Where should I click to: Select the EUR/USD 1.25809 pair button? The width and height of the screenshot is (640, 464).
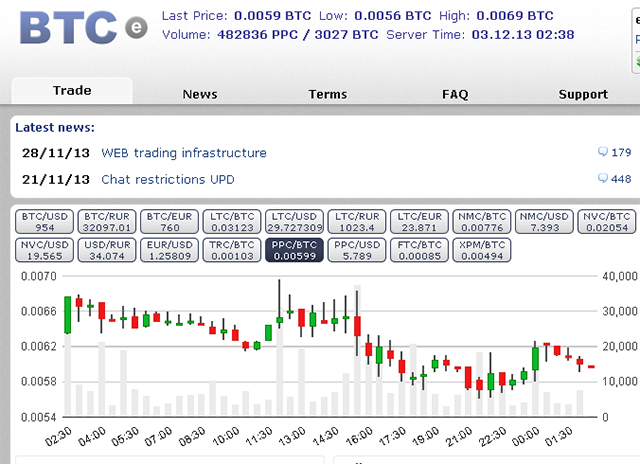[x=169, y=250]
